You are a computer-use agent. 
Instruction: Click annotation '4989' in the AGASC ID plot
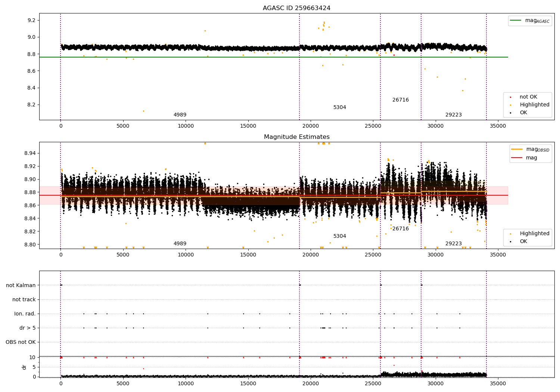(x=180, y=115)
